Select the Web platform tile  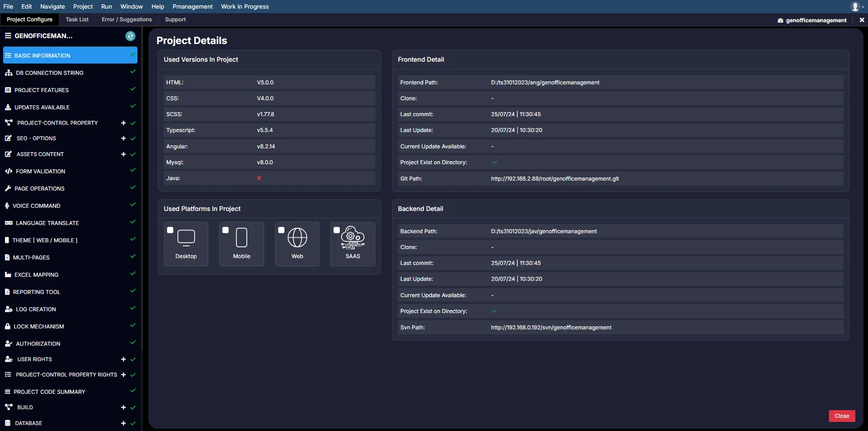pyautogui.click(x=297, y=244)
